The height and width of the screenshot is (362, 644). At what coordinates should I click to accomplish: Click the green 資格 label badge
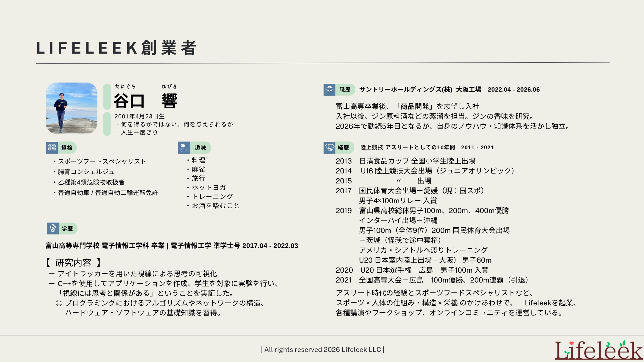tap(67, 147)
